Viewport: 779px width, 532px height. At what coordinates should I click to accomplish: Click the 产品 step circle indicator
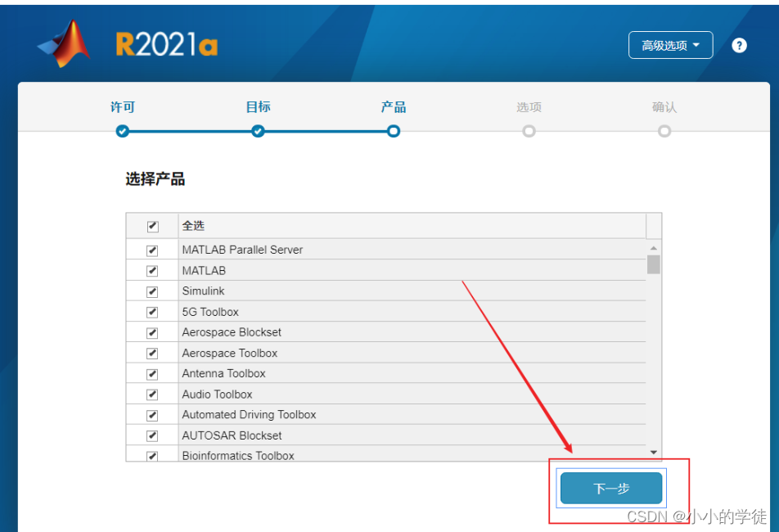click(394, 131)
